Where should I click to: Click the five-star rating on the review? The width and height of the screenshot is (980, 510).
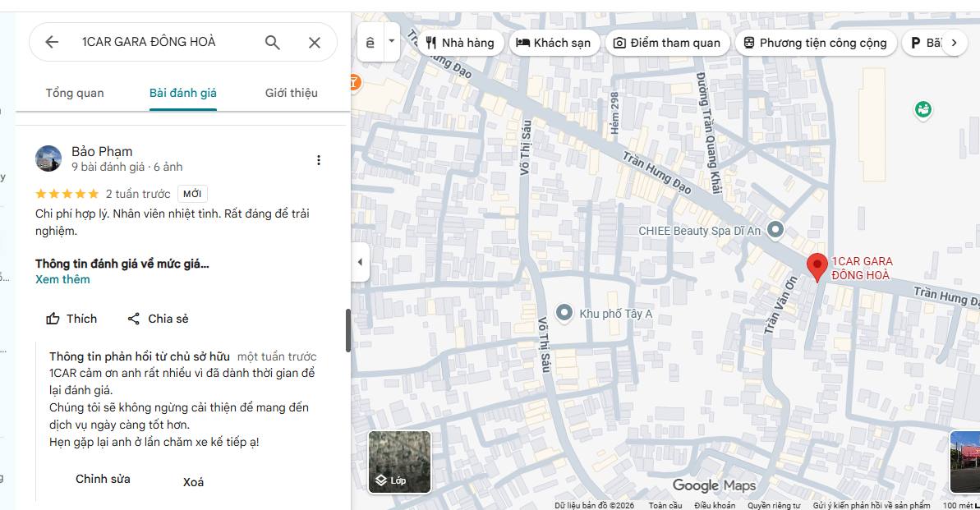tap(67, 194)
